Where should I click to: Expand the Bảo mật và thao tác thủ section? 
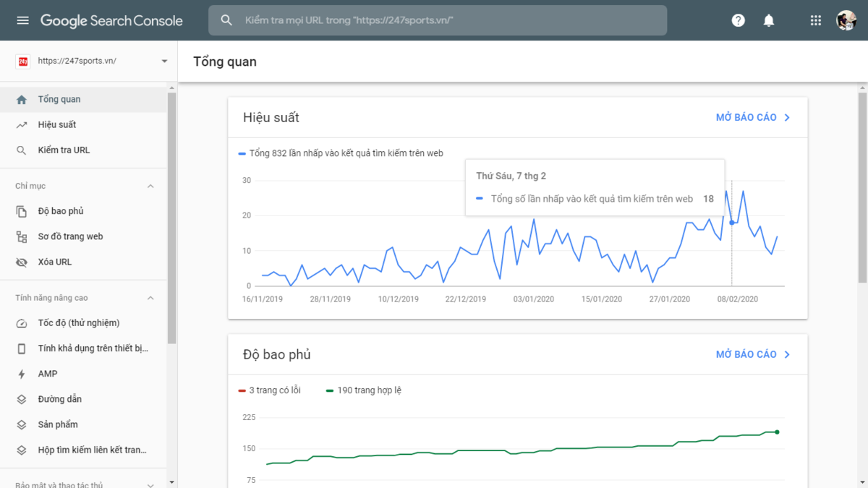pyautogui.click(x=150, y=485)
